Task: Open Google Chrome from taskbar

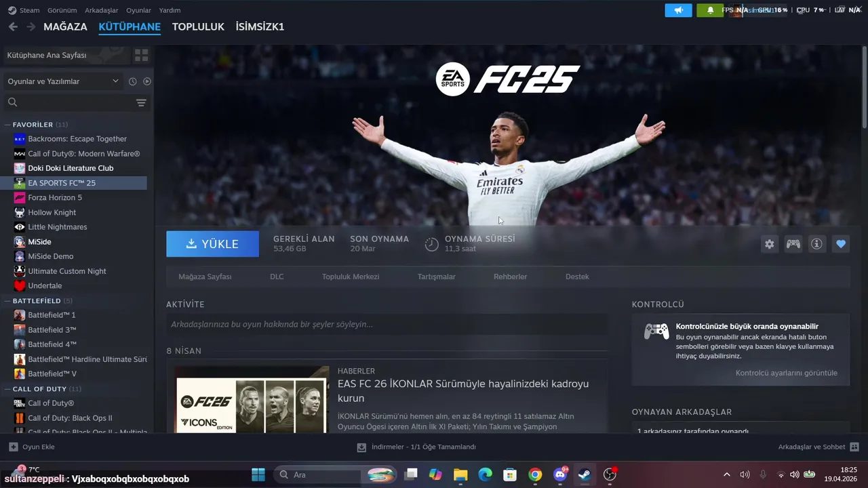Action: click(x=535, y=474)
